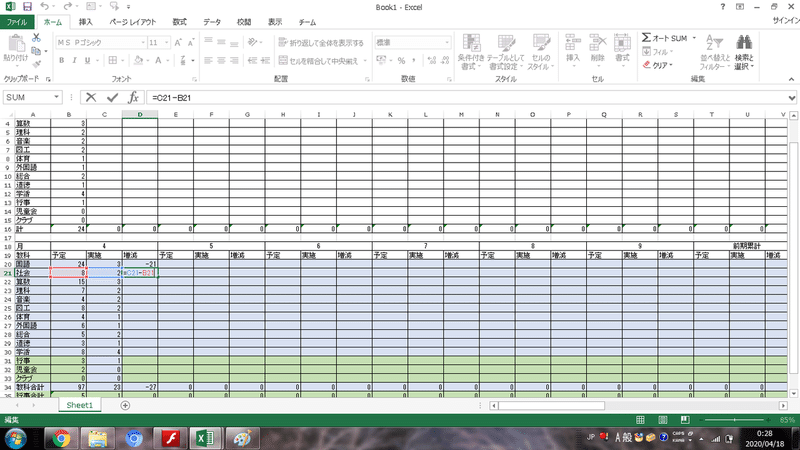Open the font size dropdown
Image resolution: width=800 pixels, height=450 pixels.
point(166,42)
